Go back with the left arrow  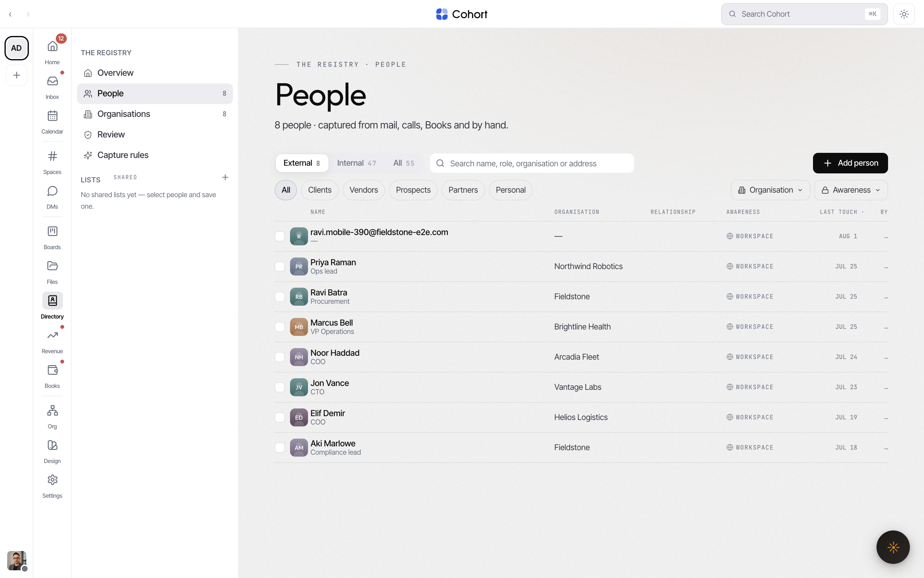coord(10,14)
